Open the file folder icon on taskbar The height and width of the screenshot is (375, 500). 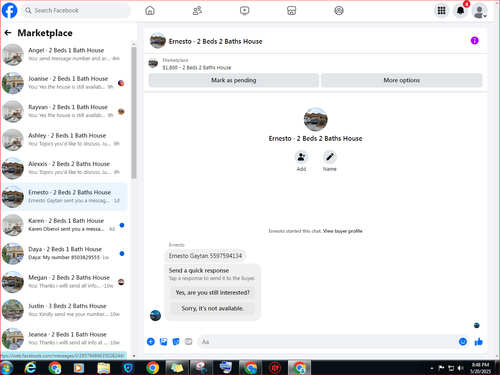[x=104, y=368]
